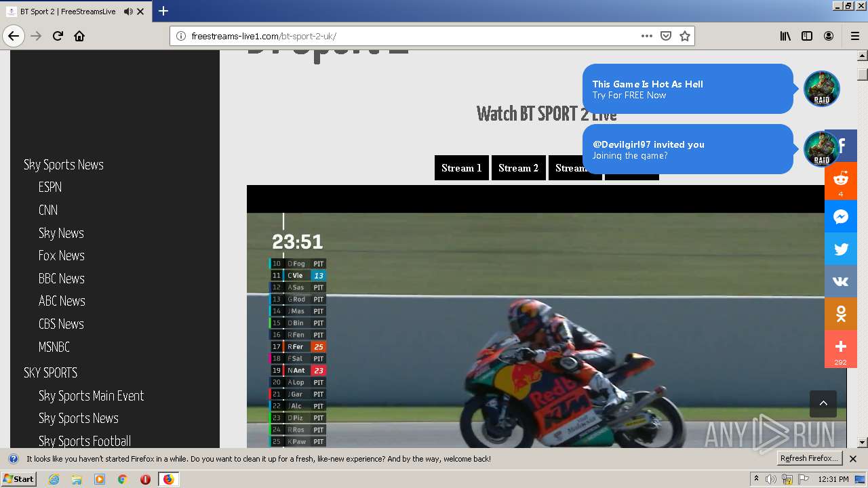This screenshot has height=488, width=868.
Task: Show site information for freestreams-live1.com
Action: tap(180, 36)
